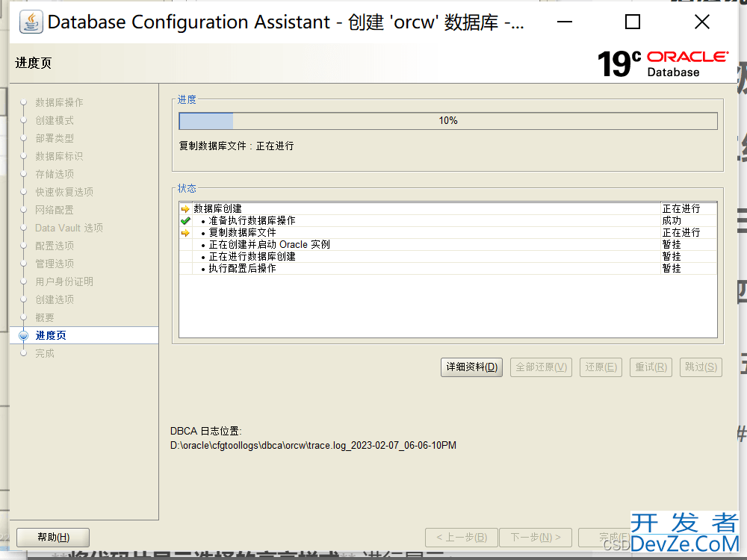This screenshot has height=560, width=747.
Task: Click the 全部还原(V) button
Action: click(541, 367)
